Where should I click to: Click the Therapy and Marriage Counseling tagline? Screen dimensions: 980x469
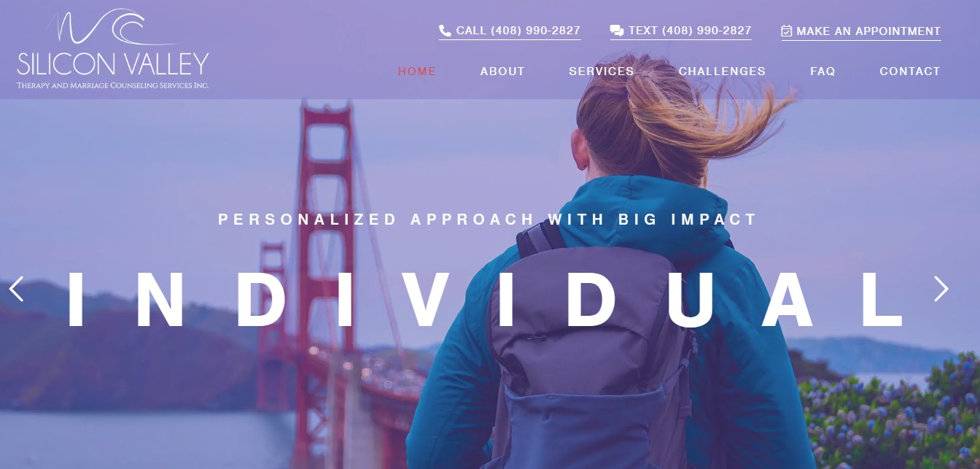(113, 85)
